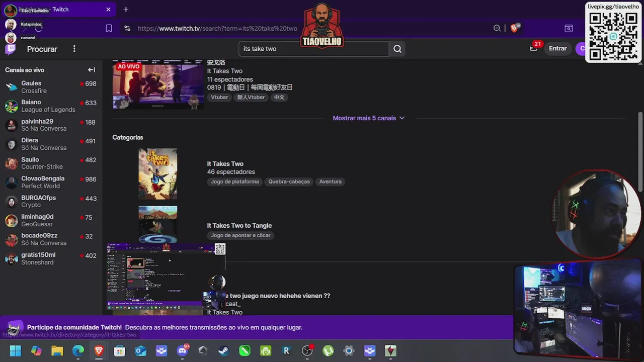Open Microsoft Store from the taskbar
644x362 pixels.
[x=119, y=350]
